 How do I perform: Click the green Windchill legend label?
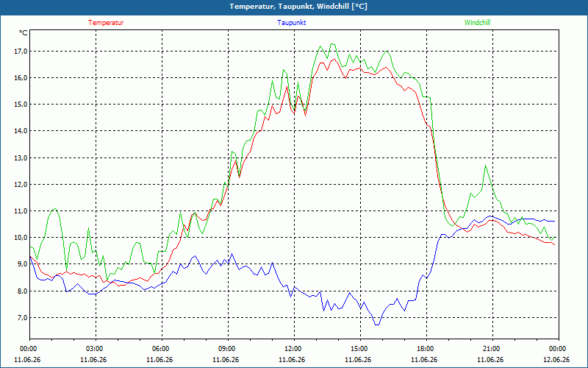coord(477,23)
